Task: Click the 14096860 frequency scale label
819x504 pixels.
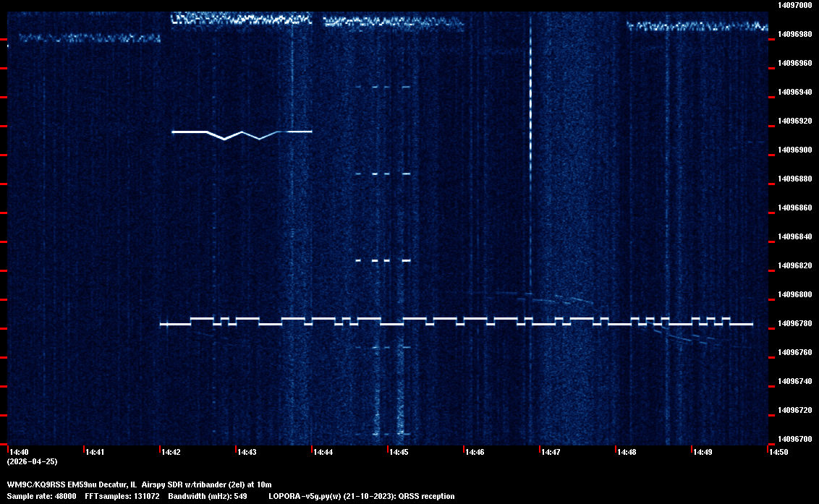Action: point(794,208)
